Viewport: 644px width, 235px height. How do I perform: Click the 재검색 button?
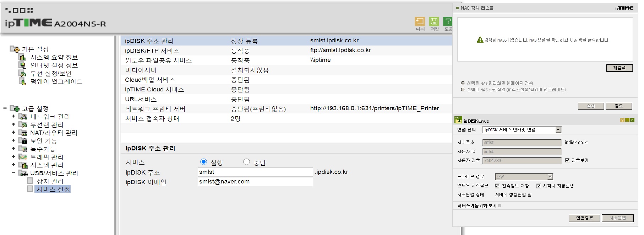pyautogui.click(x=620, y=68)
